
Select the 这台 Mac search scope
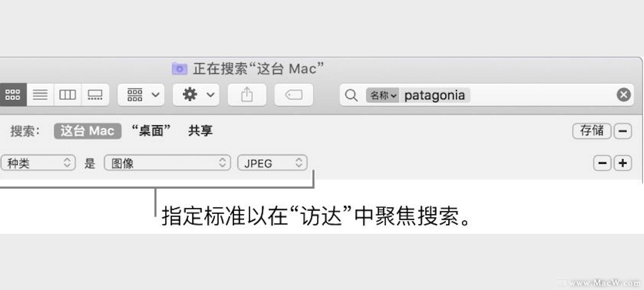pos(88,131)
